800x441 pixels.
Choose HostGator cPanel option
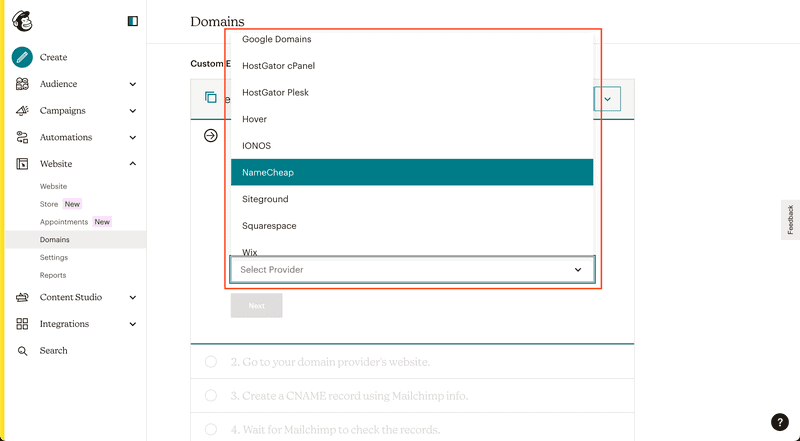[x=412, y=66]
